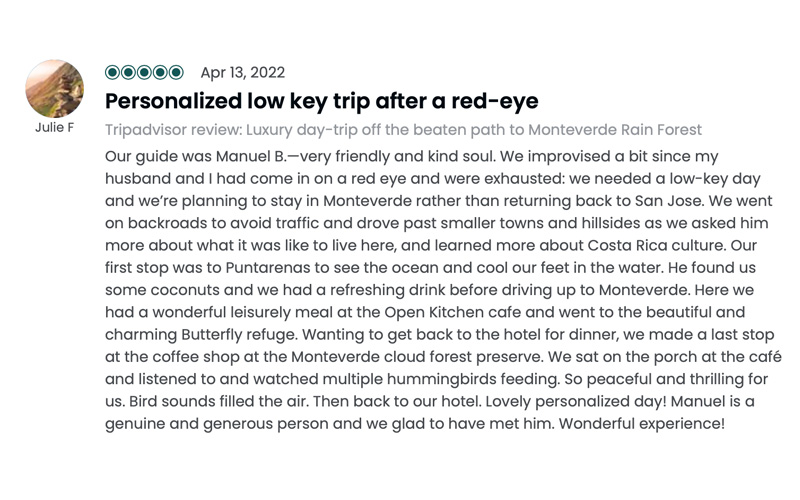Screen dimensions: 800x500
Task: Click the reviewer name Julie F
Action: point(55,128)
